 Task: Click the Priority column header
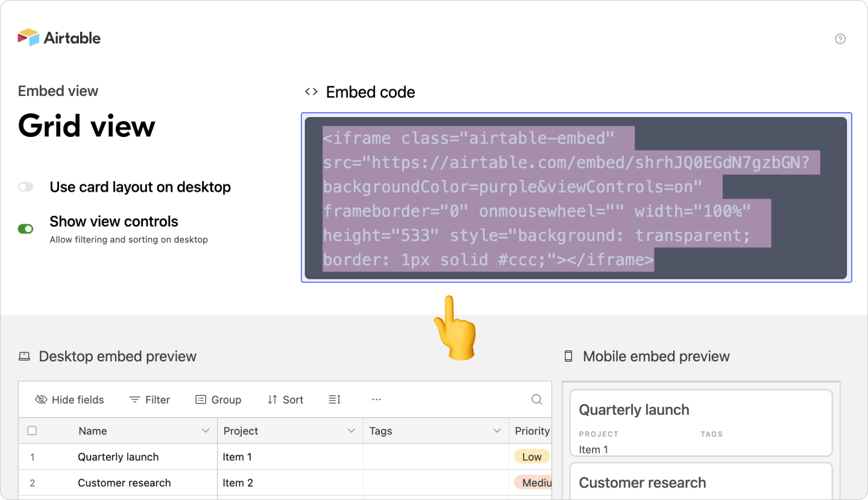(530, 431)
